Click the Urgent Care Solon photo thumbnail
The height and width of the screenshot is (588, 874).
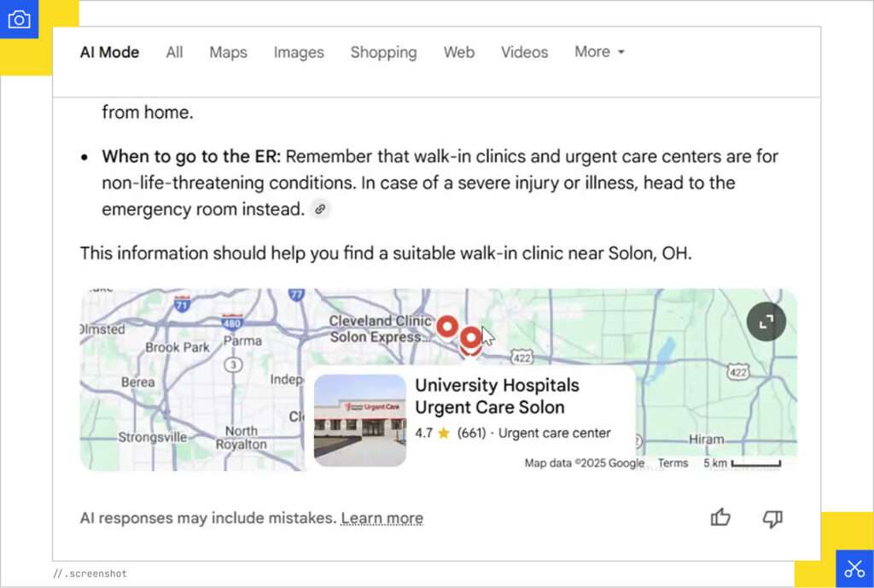pyautogui.click(x=360, y=420)
